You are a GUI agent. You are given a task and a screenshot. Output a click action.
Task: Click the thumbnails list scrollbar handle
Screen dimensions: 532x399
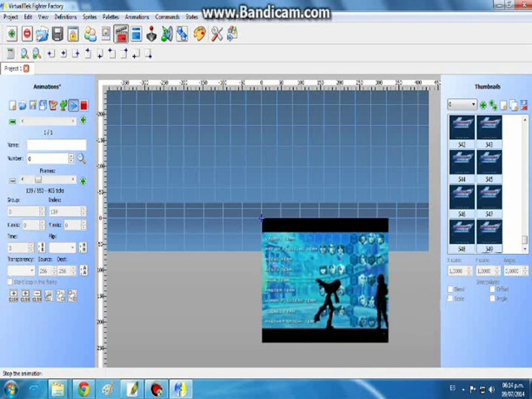click(525, 240)
